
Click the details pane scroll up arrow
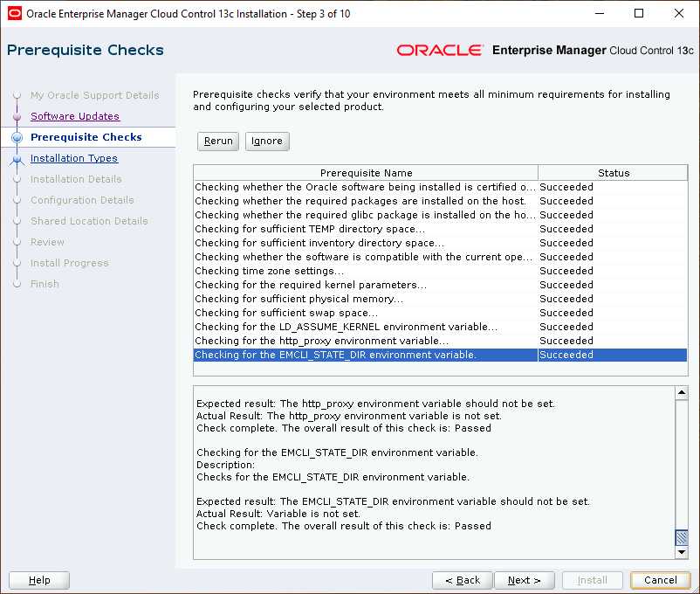(682, 392)
